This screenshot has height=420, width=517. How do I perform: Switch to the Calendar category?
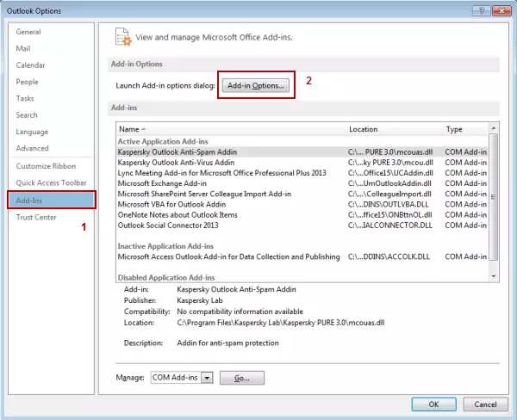30,65
